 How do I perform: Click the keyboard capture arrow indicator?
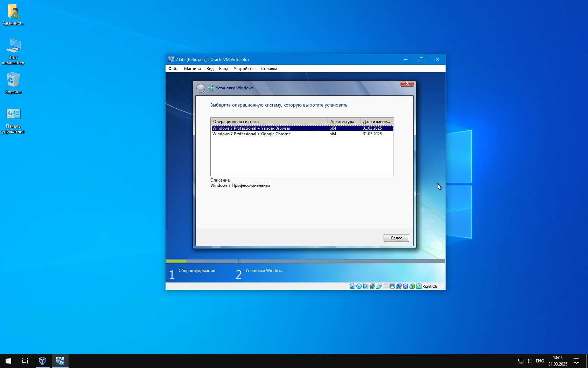point(419,286)
